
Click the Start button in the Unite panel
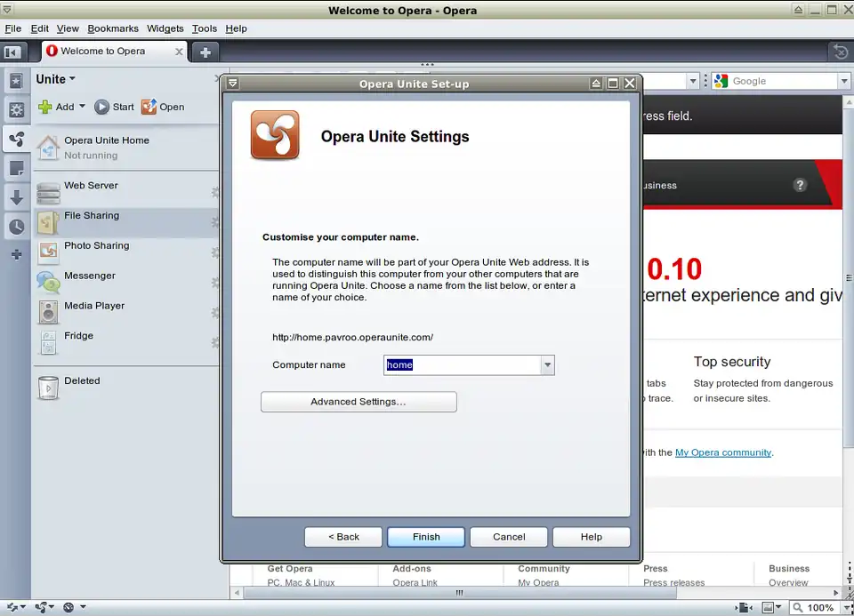pyautogui.click(x=114, y=107)
